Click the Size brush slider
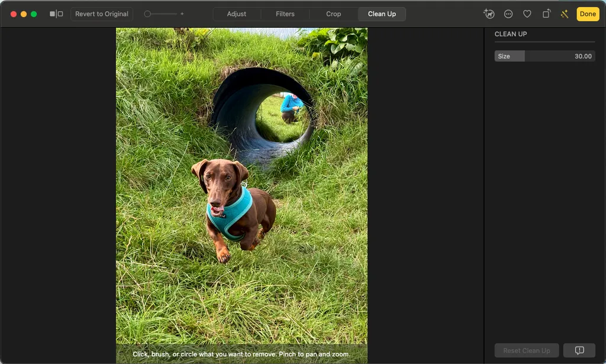The image size is (606, 364). click(x=544, y=56)
